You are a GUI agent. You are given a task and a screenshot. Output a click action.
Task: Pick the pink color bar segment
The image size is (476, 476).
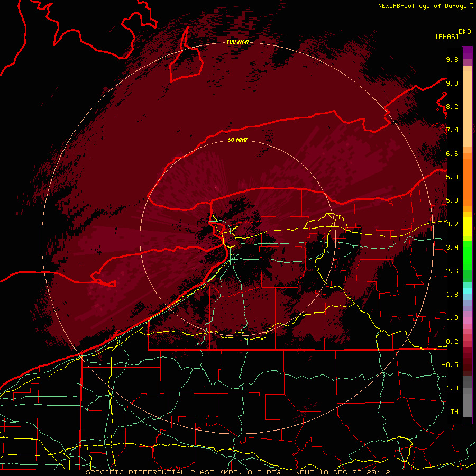[x=467, y=321]
